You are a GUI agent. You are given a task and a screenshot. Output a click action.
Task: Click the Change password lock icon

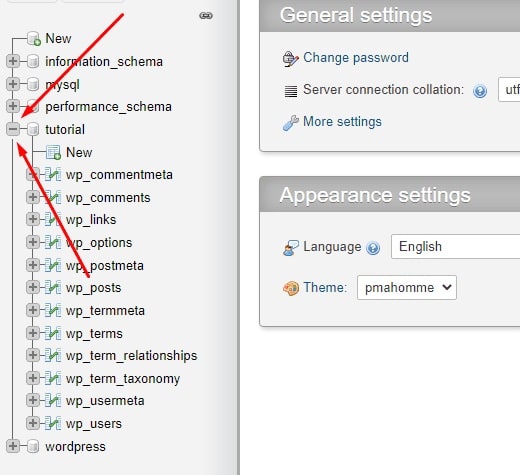coord(290,59)
